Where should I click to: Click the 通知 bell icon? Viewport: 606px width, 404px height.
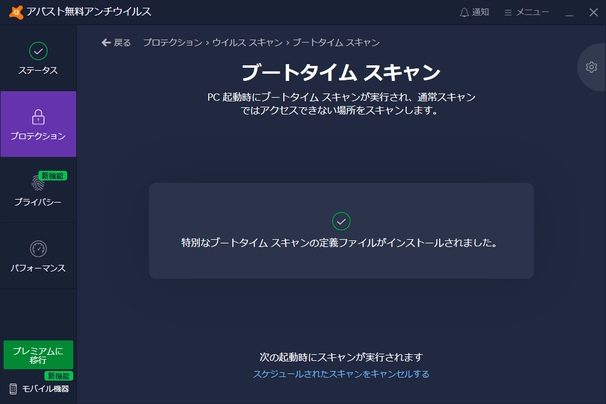click(464, 13)
